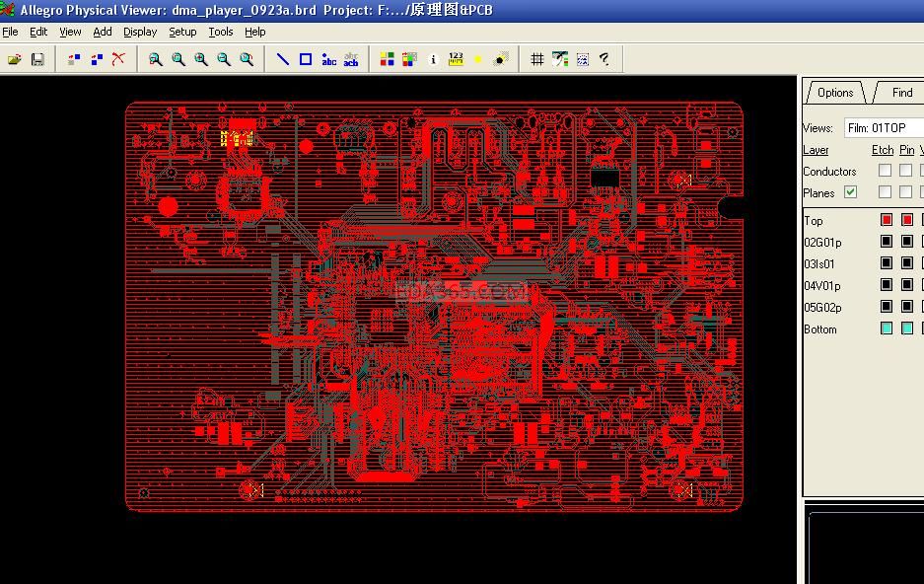Viewport: 924px width, 584px height.
Task: Toggle the 02G01p layer Etch swatch
Action: coord(886,242)
